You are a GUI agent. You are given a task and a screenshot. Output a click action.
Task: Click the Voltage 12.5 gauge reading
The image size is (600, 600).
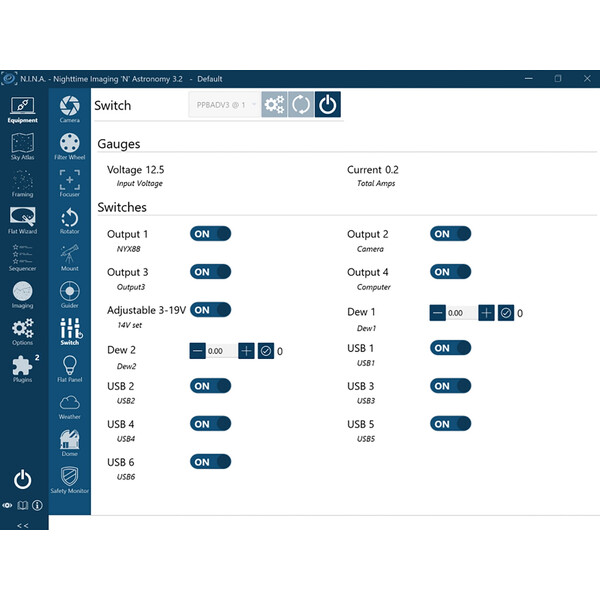[135, 170]
